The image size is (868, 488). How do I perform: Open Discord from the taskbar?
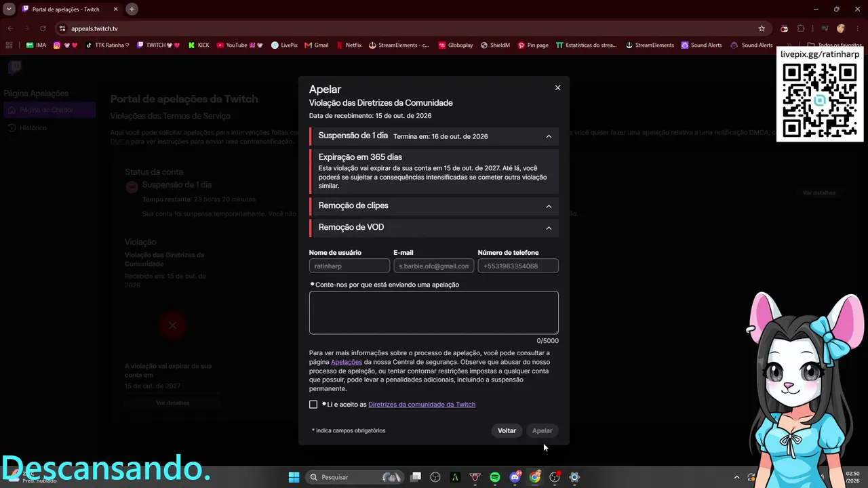(515, 477)
